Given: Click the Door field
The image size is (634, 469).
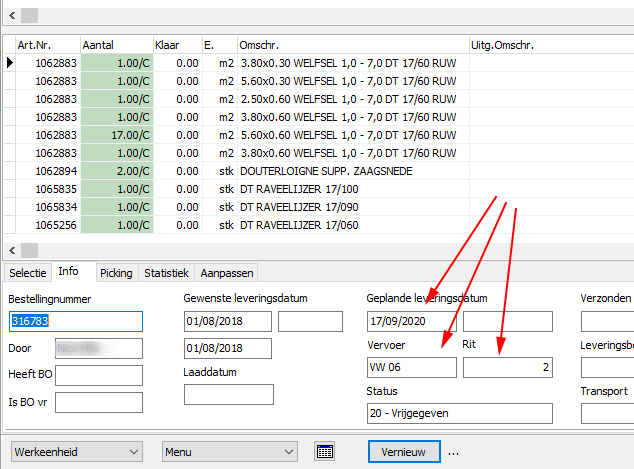Looking at the screenshot, I should point(99,348).
